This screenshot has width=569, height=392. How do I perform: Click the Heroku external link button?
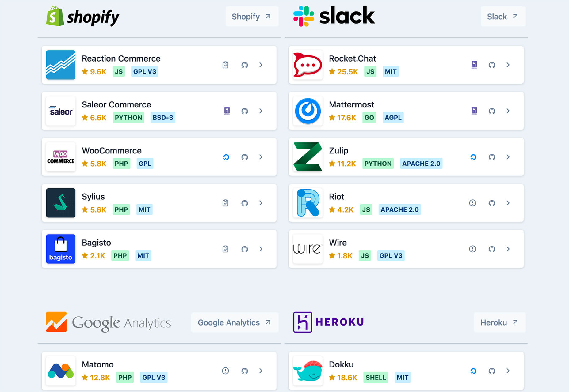[499, 322]
